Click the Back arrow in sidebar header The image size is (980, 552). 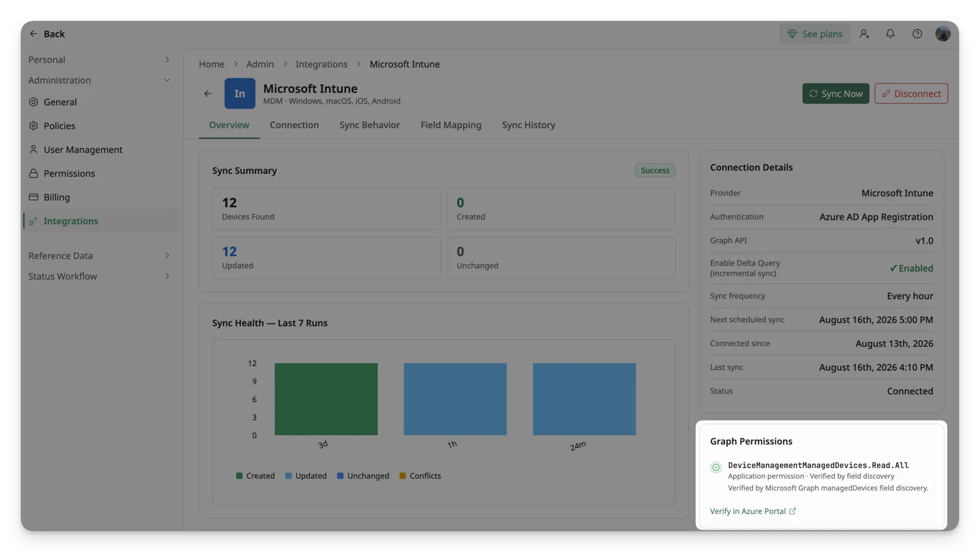(33, 34)
